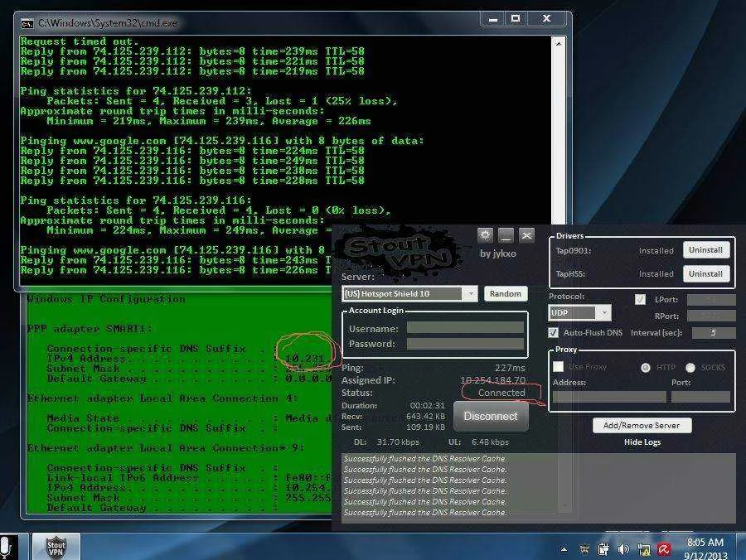
Task: Select the SOCKS proxy radio button
Action: (690, 368)
